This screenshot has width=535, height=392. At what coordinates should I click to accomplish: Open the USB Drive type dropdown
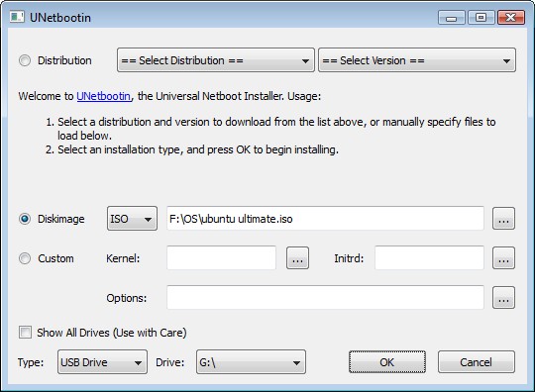pyautogui.click(x=102, y=361)
